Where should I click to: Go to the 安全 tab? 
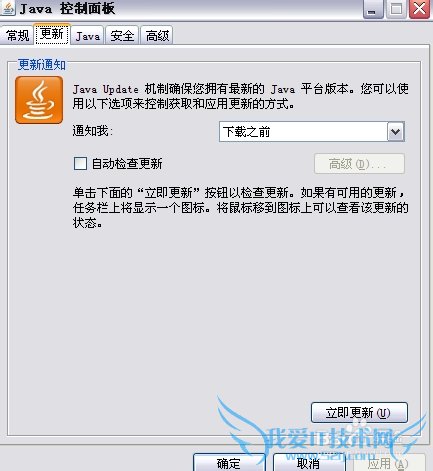(x=122, y=35)
